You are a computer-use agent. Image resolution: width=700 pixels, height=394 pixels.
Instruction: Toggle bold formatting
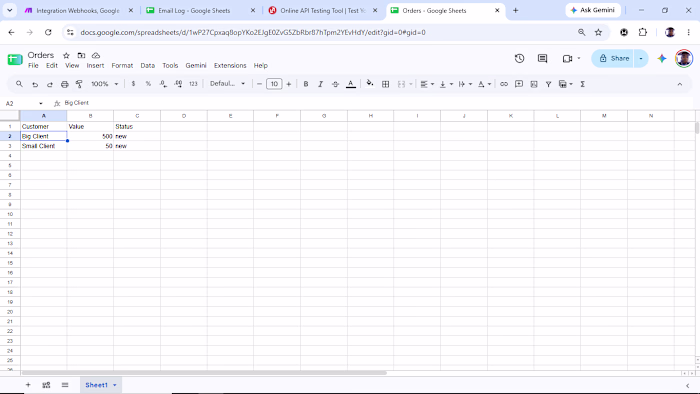click(x=306, y=84)
